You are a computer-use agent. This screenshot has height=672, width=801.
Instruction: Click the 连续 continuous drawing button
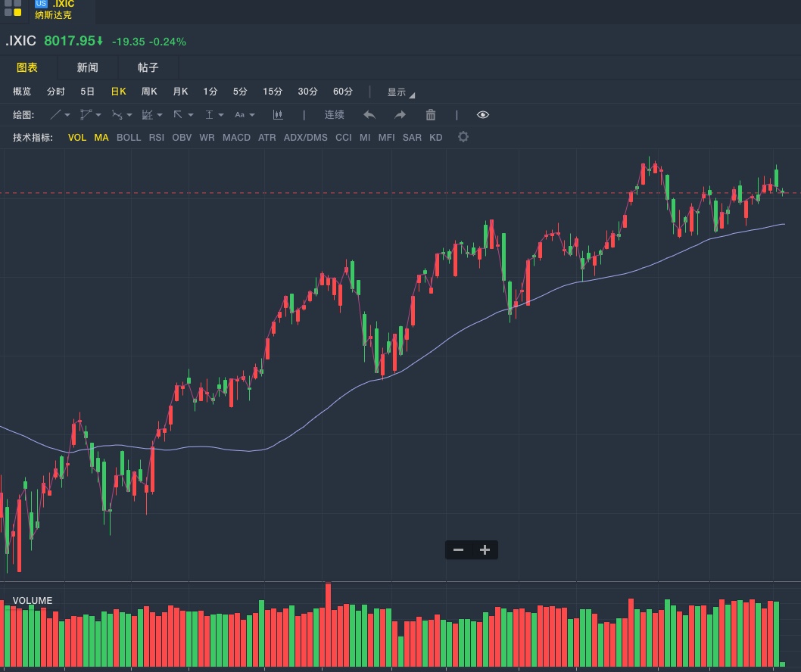tap(334, 115)
